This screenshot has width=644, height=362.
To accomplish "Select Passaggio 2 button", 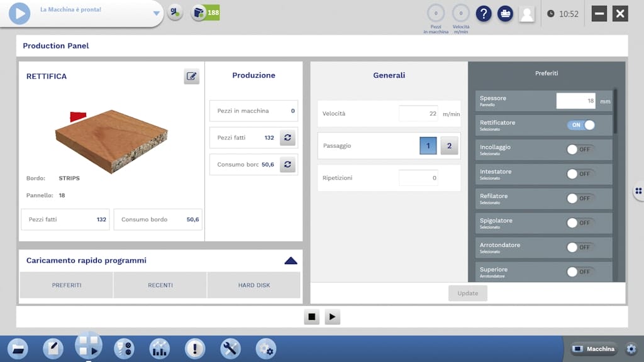I will tap(449, 146).
